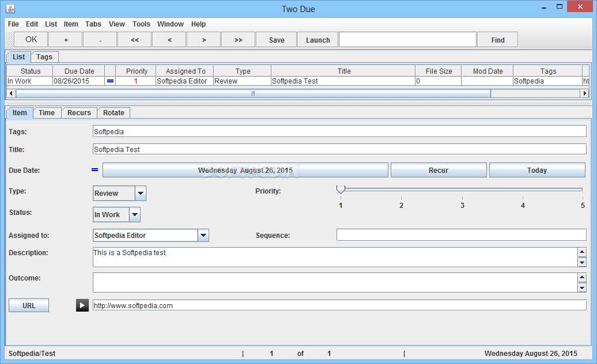597x364 pixels.
Task: Click into the Sequence field
Action: pos(462,235)
